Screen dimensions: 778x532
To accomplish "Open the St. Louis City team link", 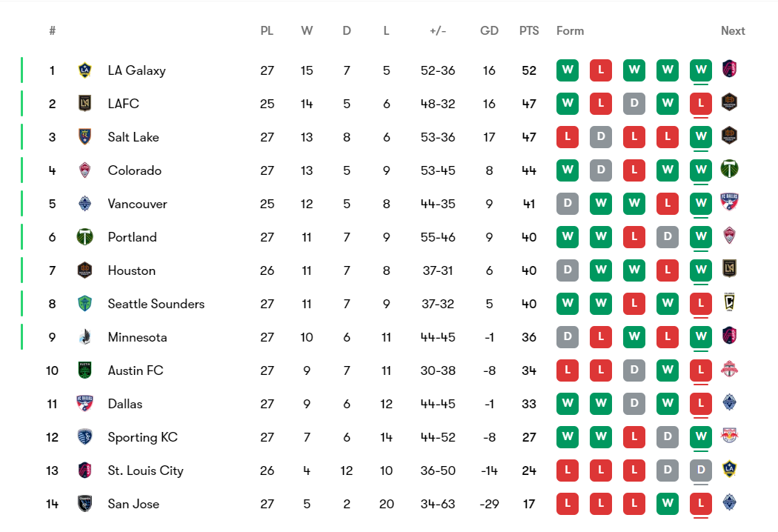I will pyautogui.click(x=145, y=471).
